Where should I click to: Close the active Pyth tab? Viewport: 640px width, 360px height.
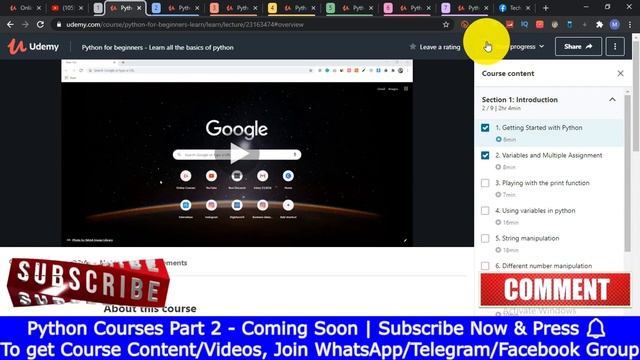[x=139, y=8]
